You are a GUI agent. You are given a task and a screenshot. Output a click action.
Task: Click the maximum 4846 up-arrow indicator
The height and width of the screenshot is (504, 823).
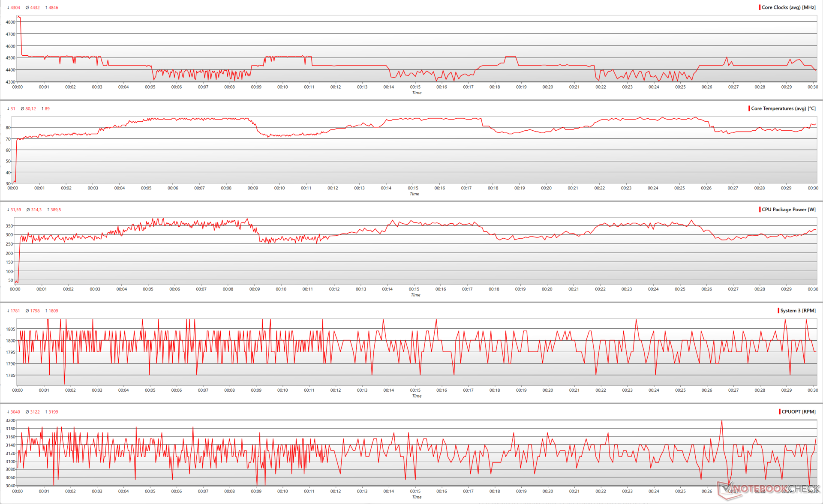click(46, 8)
